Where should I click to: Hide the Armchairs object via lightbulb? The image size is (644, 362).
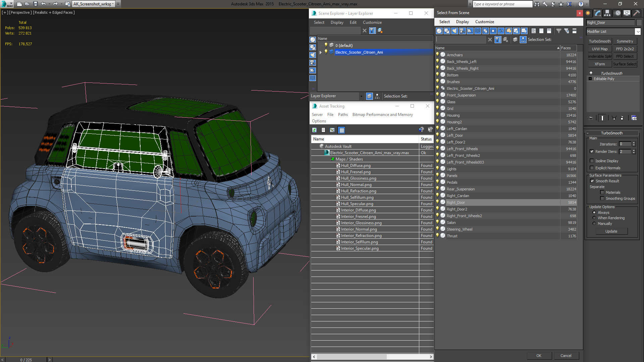click(437, 55)
